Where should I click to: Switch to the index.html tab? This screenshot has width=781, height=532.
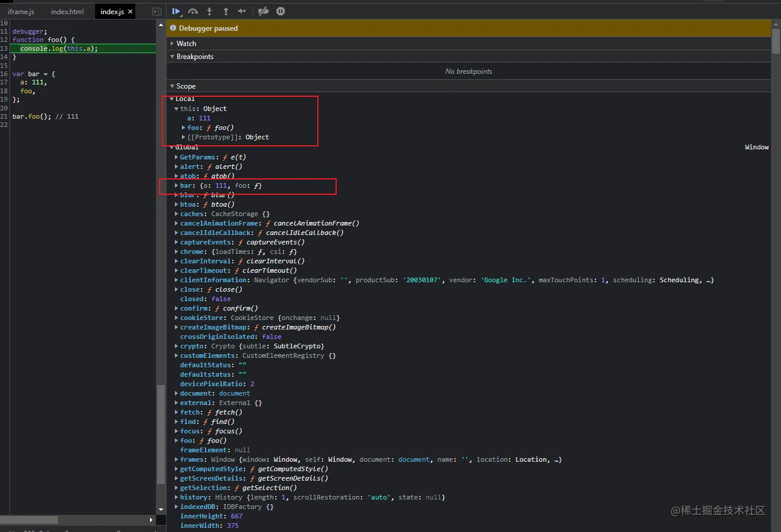tap(67, 12)
